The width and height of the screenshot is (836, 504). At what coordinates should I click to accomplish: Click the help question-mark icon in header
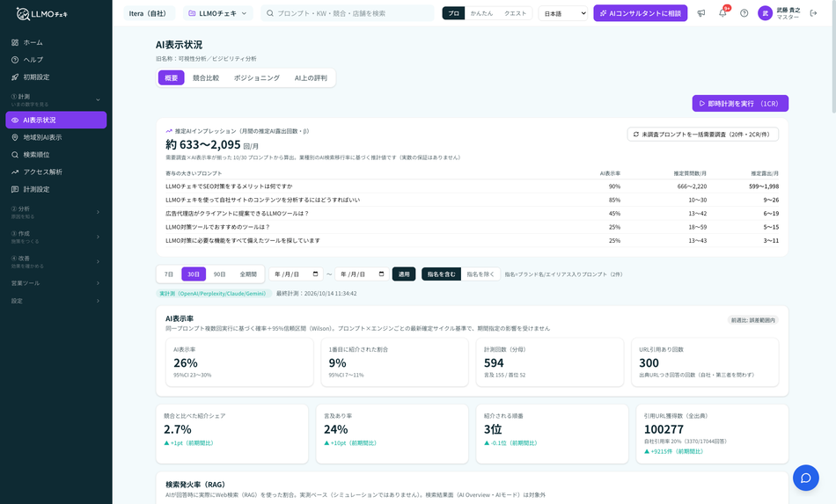pos(744,13)
